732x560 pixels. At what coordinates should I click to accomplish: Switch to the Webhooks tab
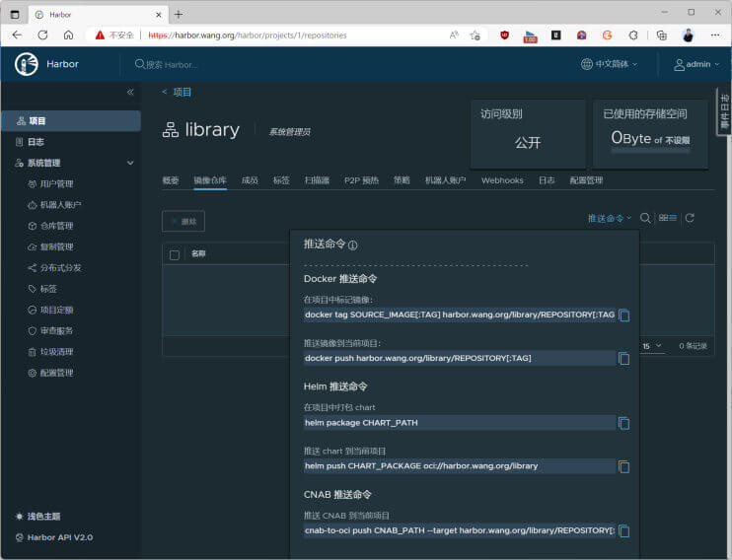[502, 180]
